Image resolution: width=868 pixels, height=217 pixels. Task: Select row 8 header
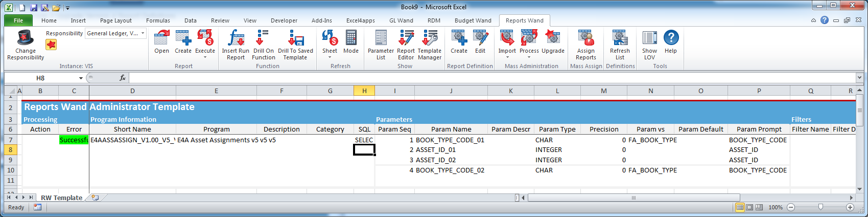[x=11, y=149]
